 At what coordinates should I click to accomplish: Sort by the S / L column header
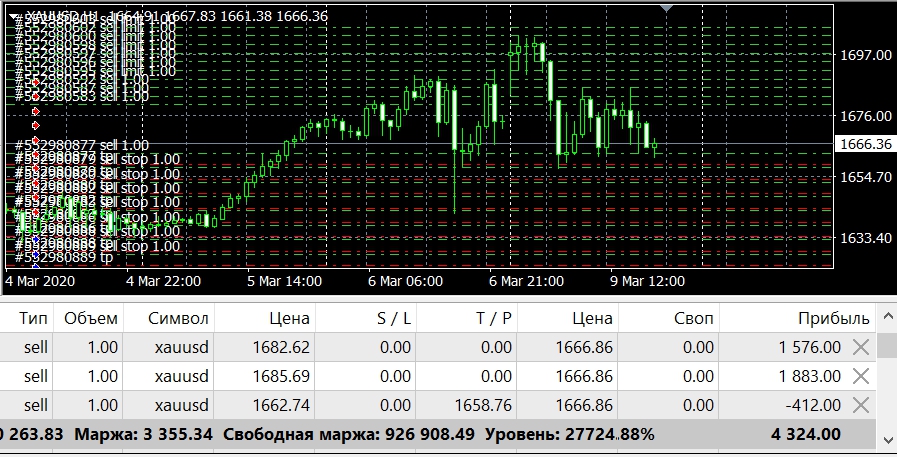[x=394, y=318]
